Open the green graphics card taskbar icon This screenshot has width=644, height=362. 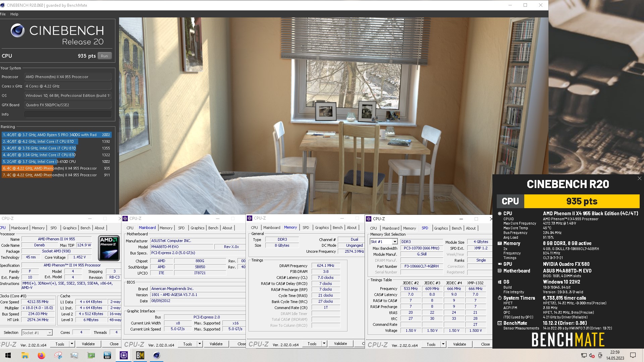(91, 355)
